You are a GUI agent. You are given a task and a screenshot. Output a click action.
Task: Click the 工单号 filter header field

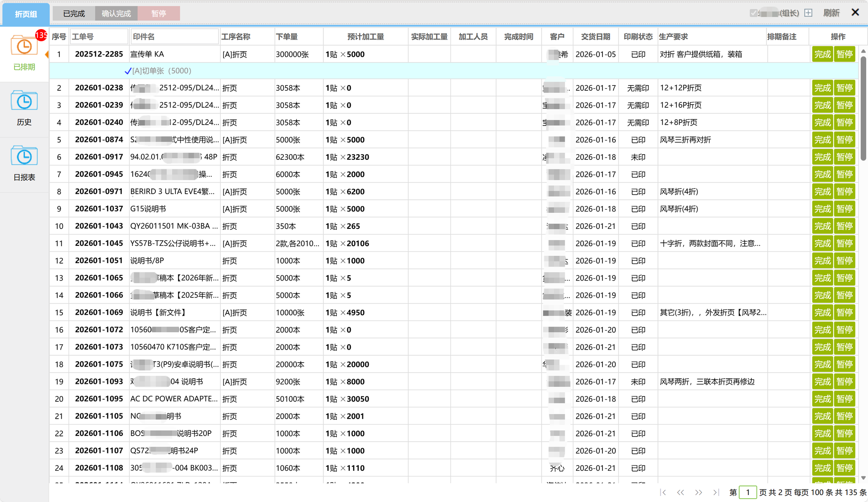point(99,36)
